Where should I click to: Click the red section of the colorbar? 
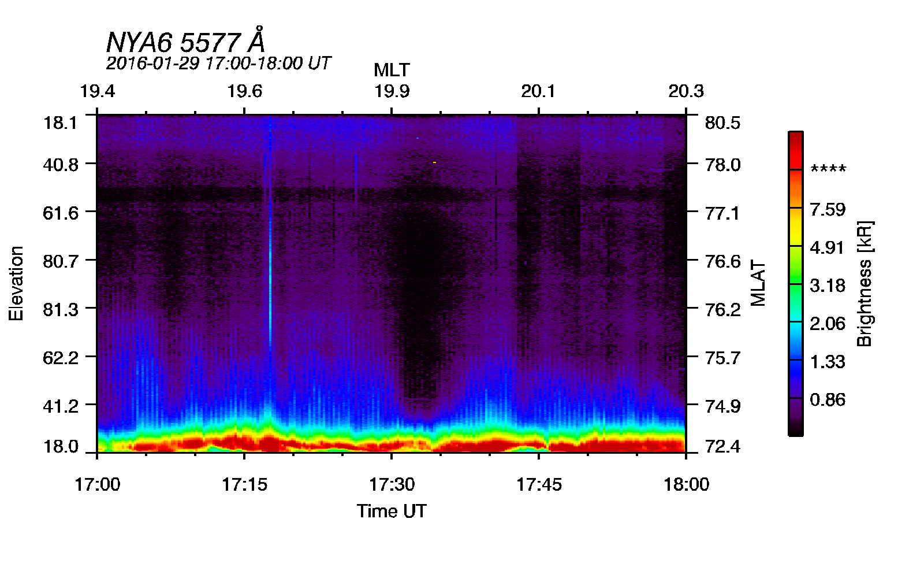pos(796,151)
